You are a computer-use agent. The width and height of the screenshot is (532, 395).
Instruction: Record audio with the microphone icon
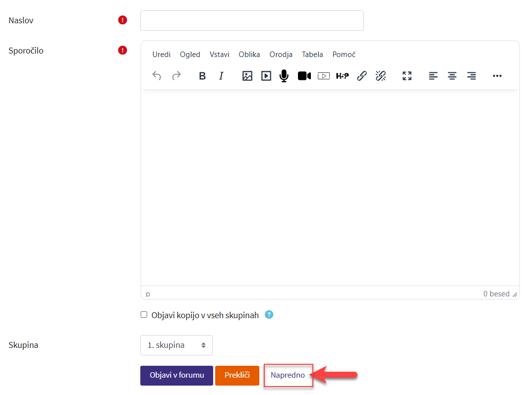point(284,76)
